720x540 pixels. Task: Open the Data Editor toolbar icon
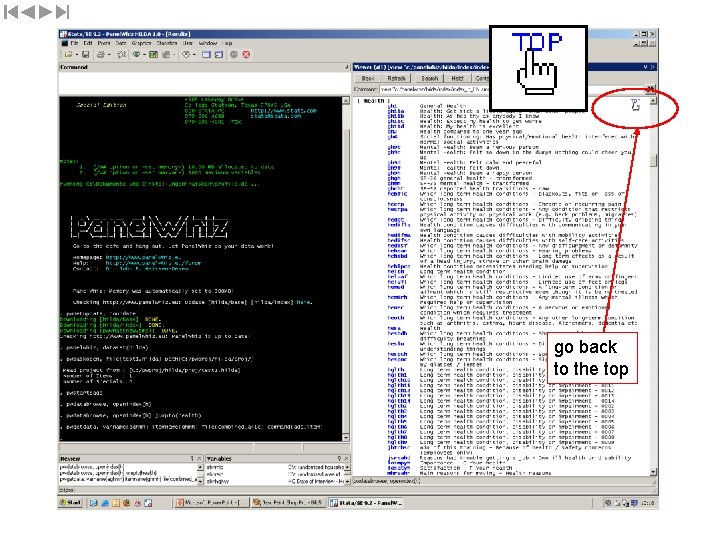(x=206, y=55)
